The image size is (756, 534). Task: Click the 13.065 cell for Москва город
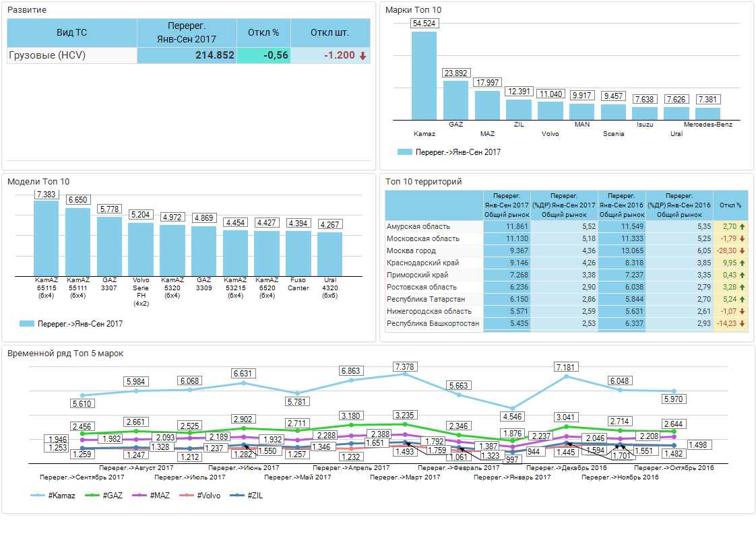pyautogui.click(x=622, y=251)
